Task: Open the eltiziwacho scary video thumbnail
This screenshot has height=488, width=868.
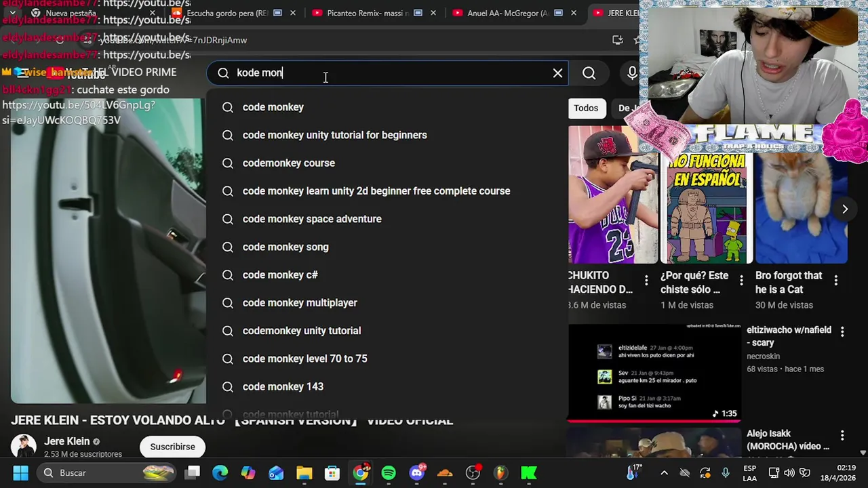Action: [x=654, y=373]
